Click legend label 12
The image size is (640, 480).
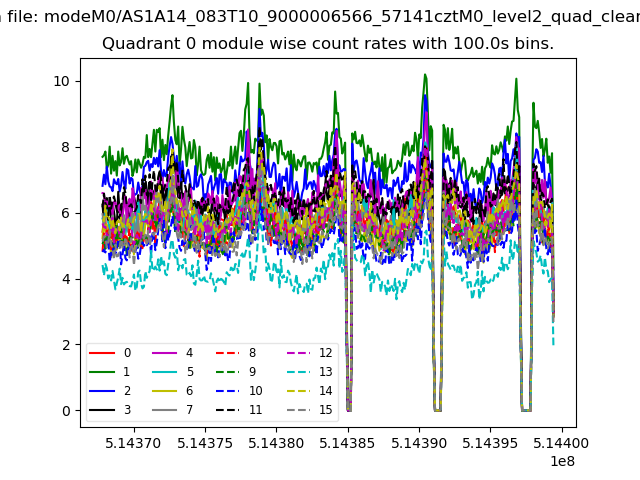(325, 353)
